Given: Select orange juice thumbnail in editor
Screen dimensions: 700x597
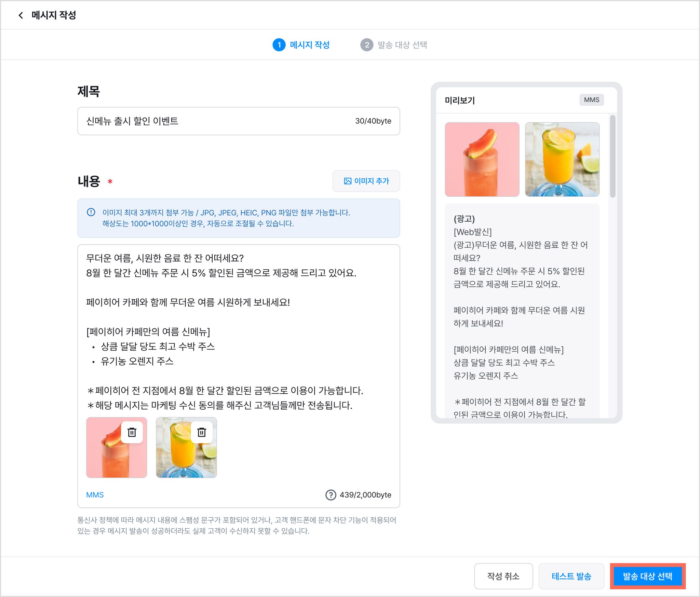Looking at the screenshot, I should pos(186,448).
